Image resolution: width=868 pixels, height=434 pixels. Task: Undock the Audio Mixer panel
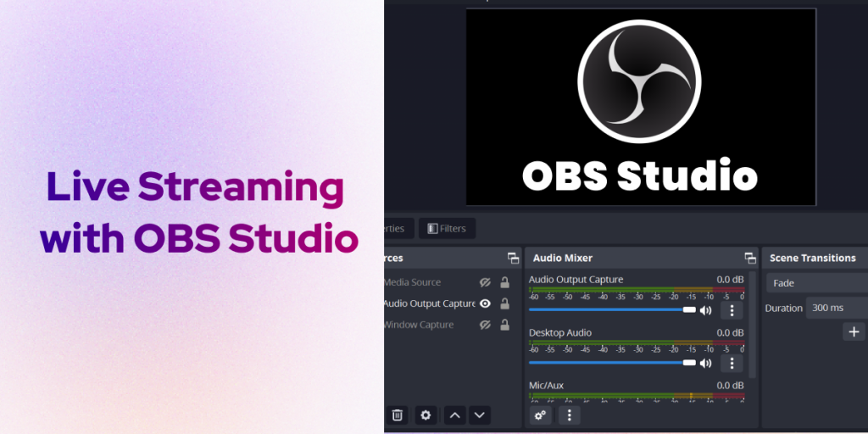coord(750,258)
